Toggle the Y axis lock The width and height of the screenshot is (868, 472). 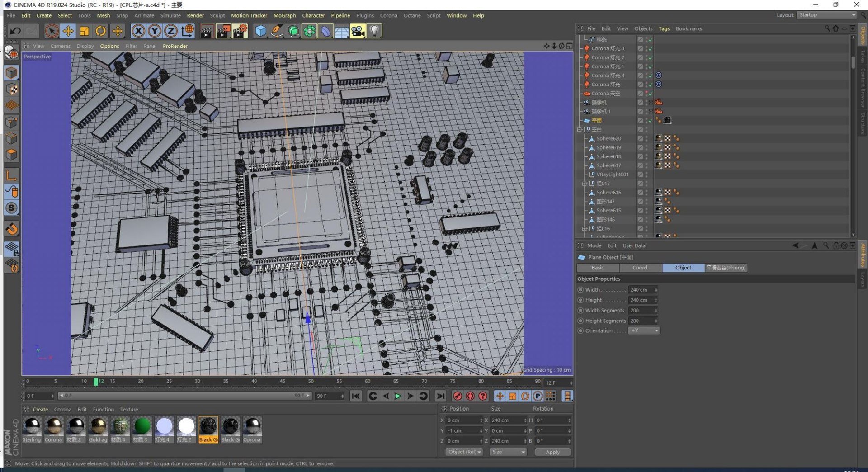point(155,31)
